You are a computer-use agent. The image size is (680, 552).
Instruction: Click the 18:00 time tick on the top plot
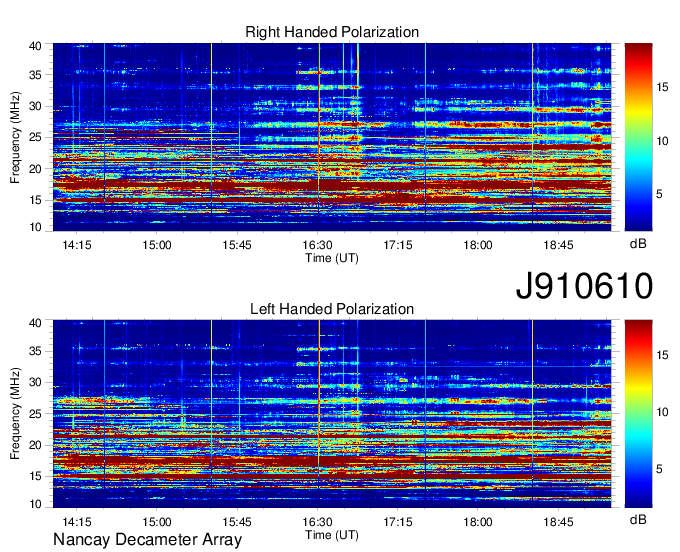[x=478, y=245]
